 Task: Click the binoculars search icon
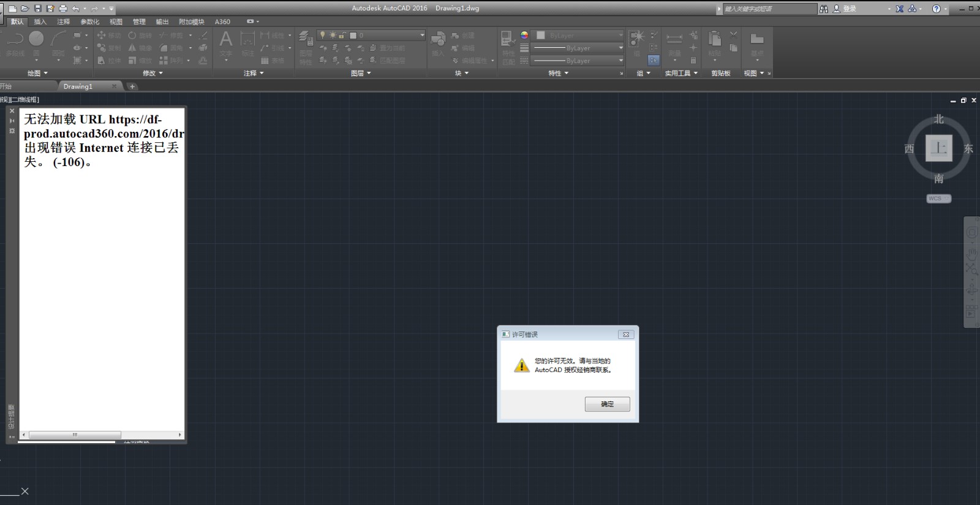point(824,9)
